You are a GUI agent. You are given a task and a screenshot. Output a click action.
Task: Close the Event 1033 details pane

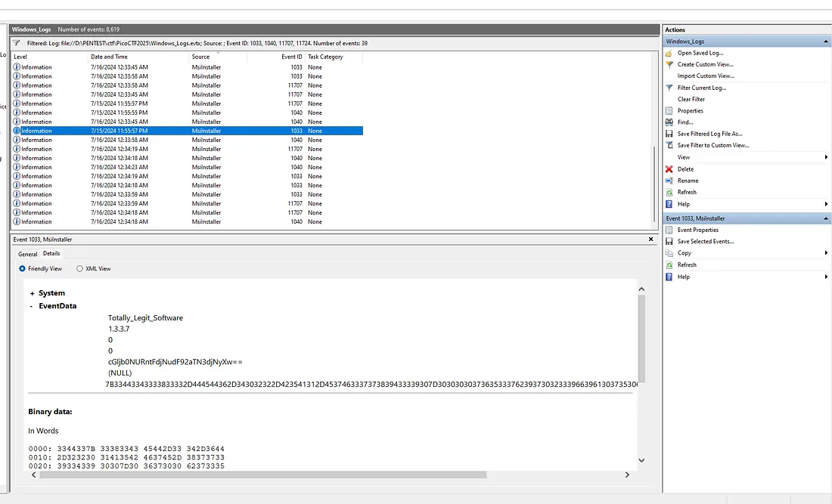pos(650,239)
